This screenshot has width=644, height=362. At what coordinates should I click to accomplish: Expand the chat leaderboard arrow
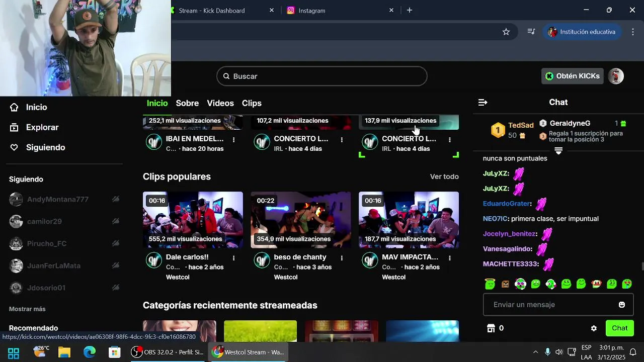[558, 151]
